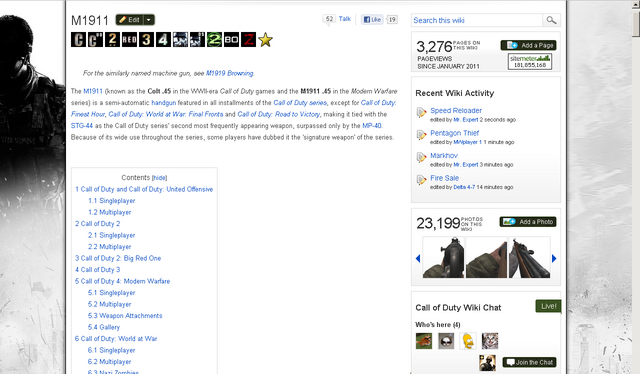Show previous photos with left arrow

(x=418, y=258)
